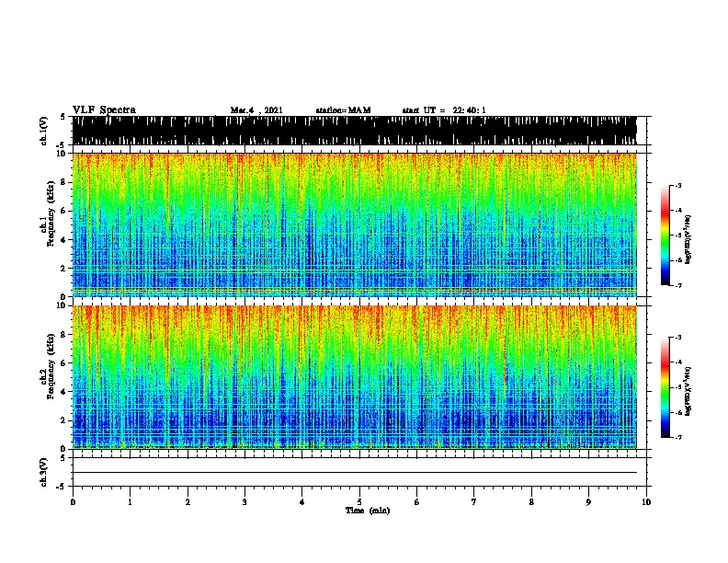
Task: Click the "ch.1(V)" axis label
Action: click(x=43, y=131)
